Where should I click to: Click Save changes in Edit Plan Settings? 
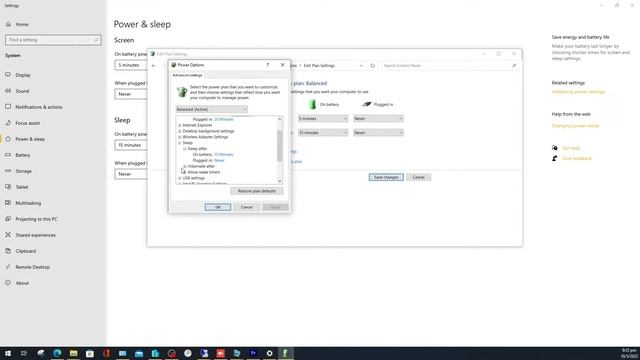point(386,178)
